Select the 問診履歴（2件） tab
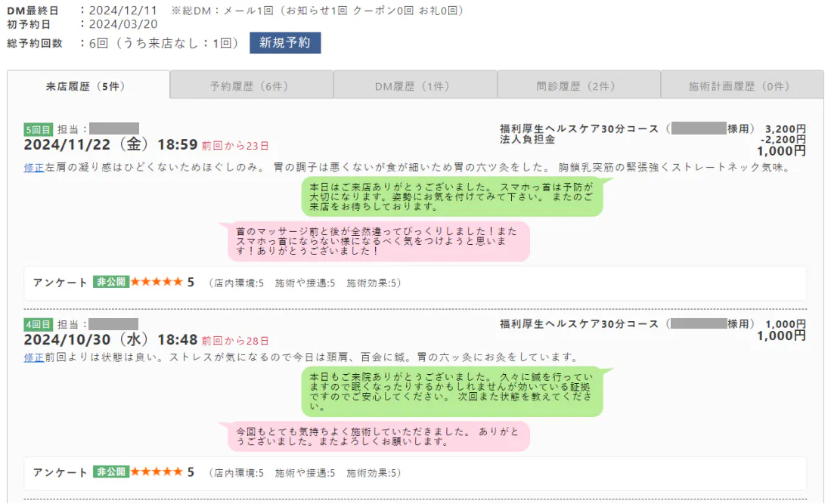The width and height of the screenshot is (831, 504). click(578, 86)
